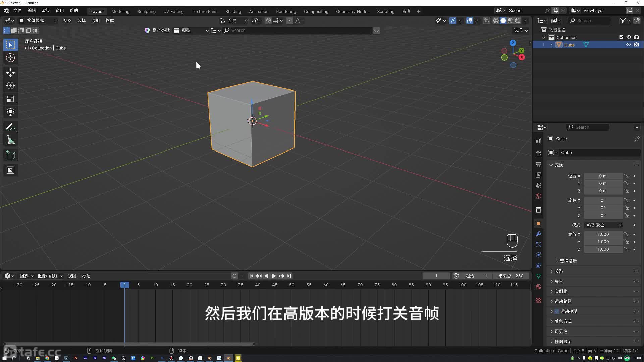Screen dimensions: 644x362
Task: Switch to wireframe viewport shading
Action: (x=496, y=21)
